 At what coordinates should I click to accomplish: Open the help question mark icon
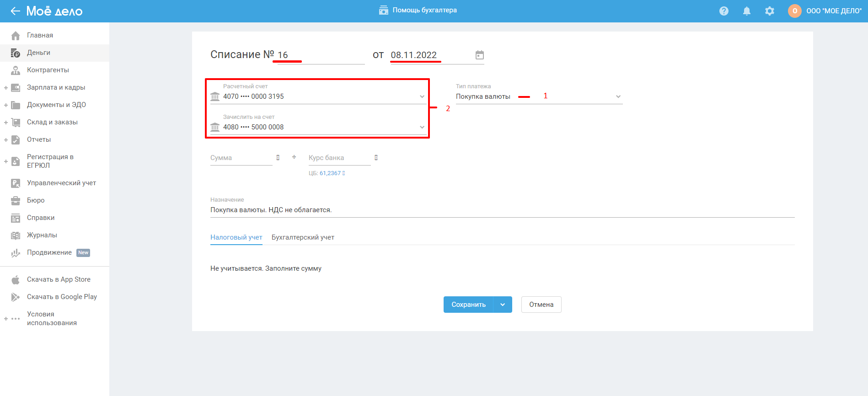(x=724, y=11)
